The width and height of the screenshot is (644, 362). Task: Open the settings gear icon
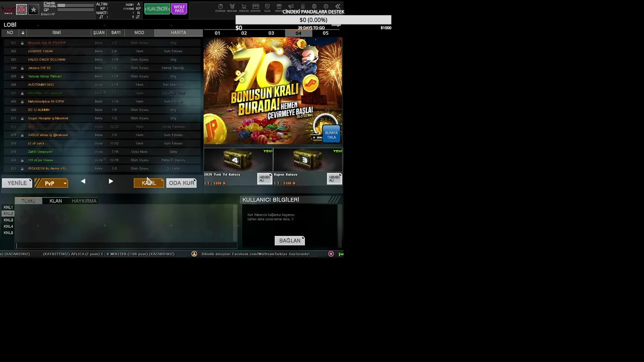click(326, 7)
